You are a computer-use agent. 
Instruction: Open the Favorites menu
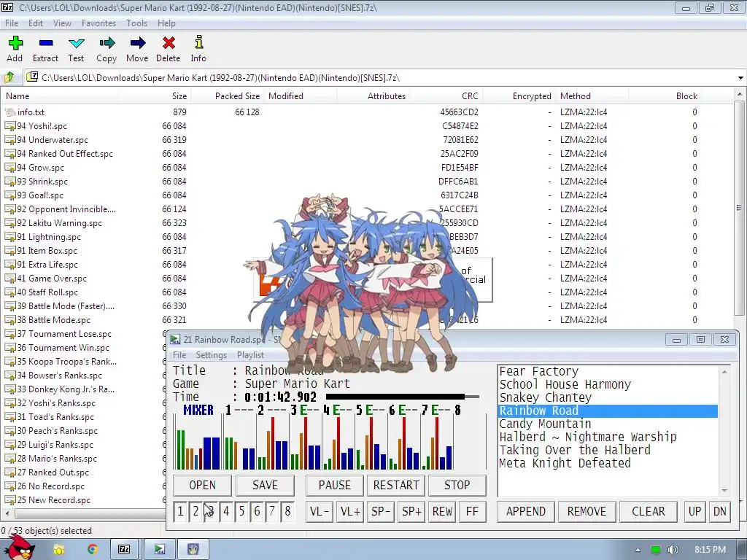click(x=98, y=23)
